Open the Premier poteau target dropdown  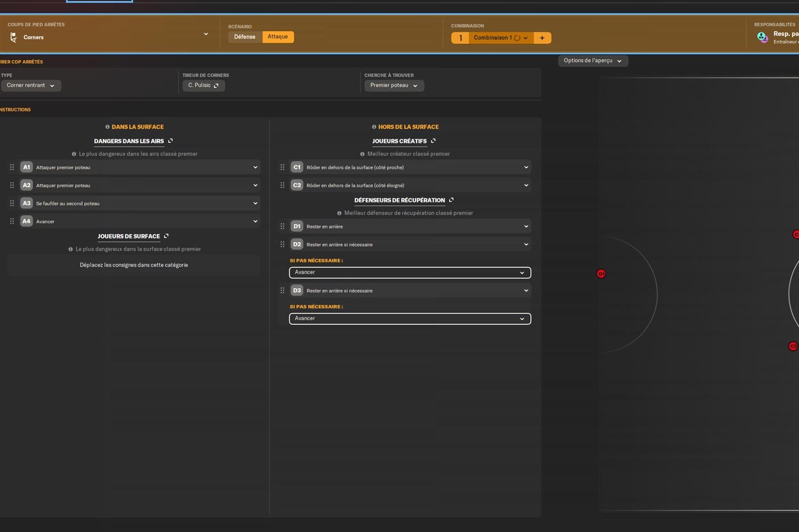click(394, 86)
